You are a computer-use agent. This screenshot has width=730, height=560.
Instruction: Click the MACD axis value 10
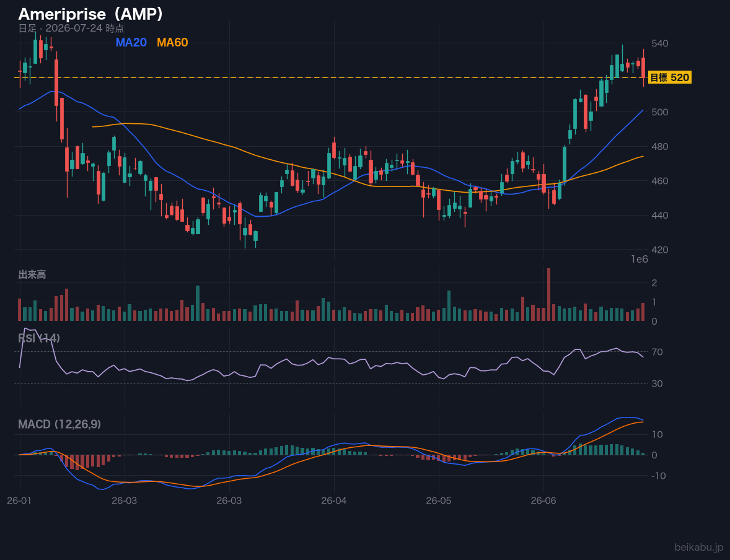tap(657, 434)
